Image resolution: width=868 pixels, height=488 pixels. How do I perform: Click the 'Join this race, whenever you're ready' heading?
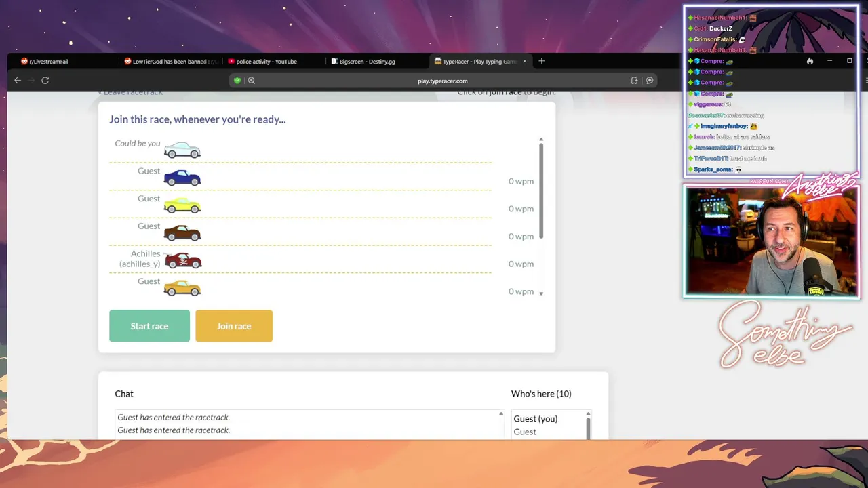tap(197, 119)
